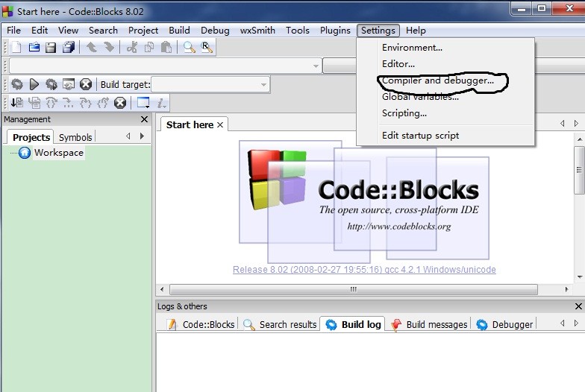Viewport: 585px width, 392px height.
Task: Expand the code completion scope combo box
Action: click(166, 66)
